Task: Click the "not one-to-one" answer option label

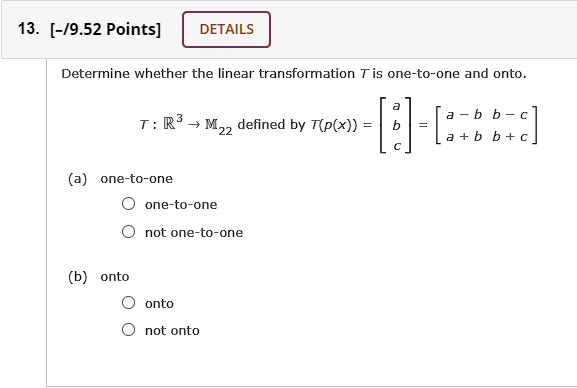Action: [x=194, y=233]
